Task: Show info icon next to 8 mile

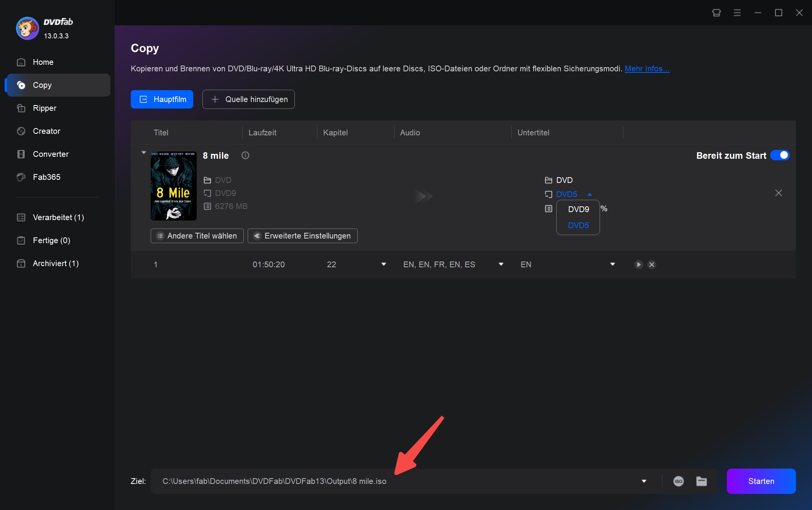Action: click(x=245, y=155)
